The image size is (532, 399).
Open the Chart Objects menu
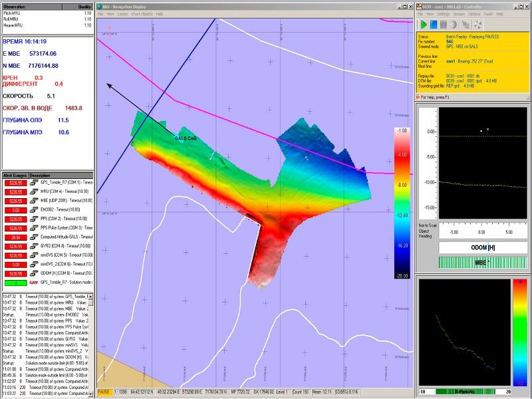tap(142, 14)
